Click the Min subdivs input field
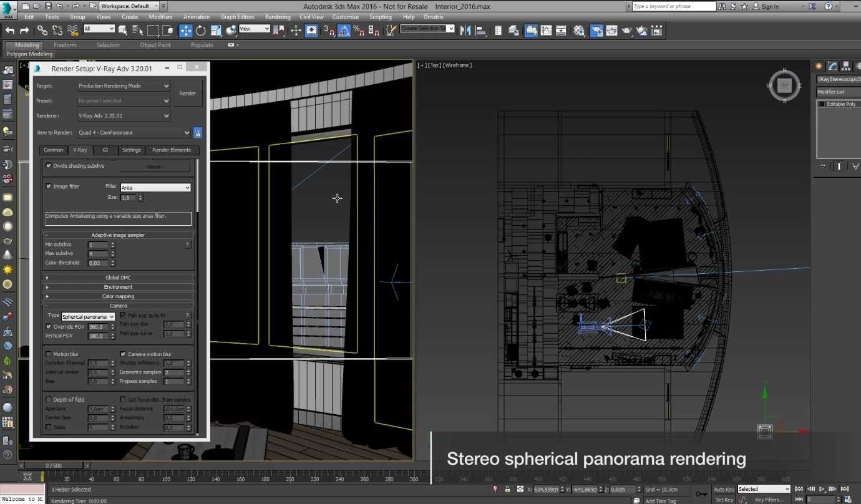The height and width of the screenshot is (504, 861). (99, 245)
